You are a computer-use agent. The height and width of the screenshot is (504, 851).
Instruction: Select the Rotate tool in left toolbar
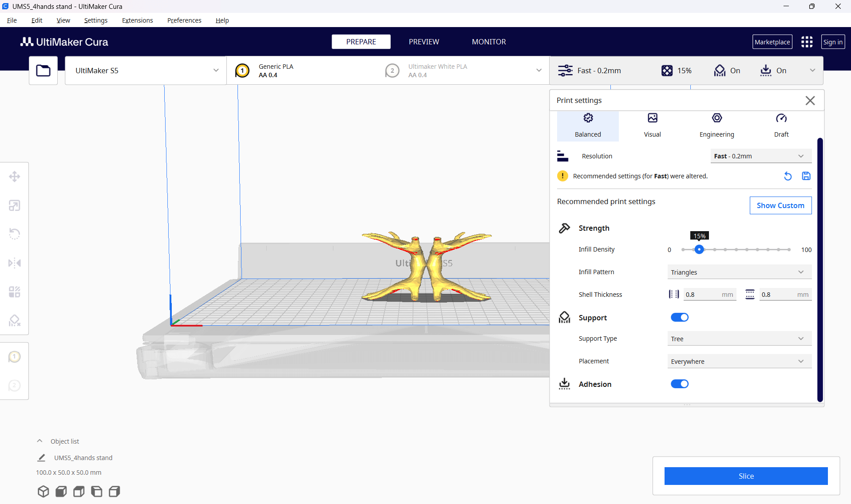pyautogui.click(x=15, y=234)
